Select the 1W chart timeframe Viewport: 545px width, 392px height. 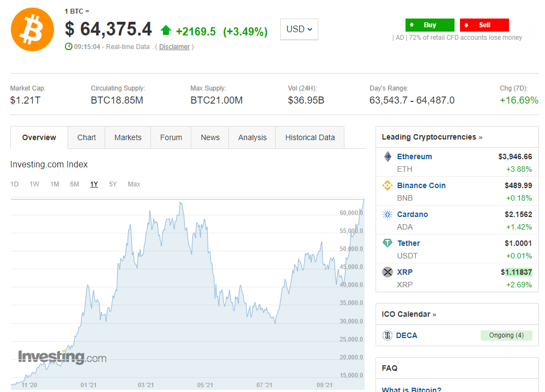34,184
